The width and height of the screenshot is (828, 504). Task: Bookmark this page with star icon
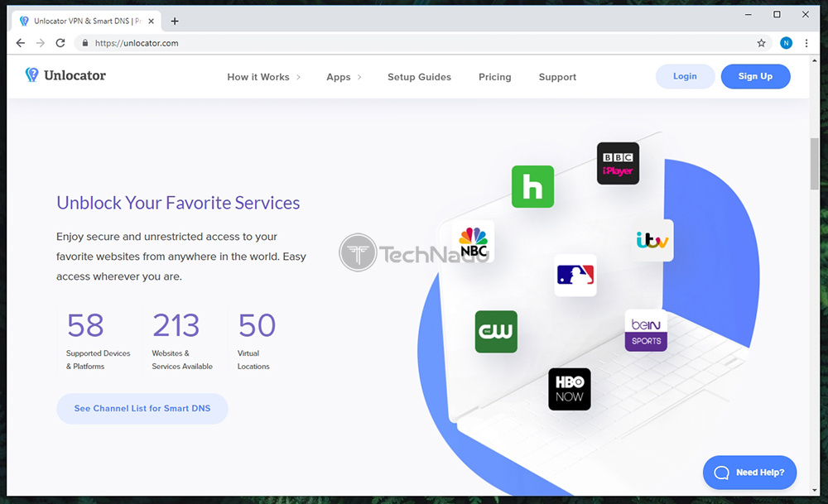(x=761, y=43)
